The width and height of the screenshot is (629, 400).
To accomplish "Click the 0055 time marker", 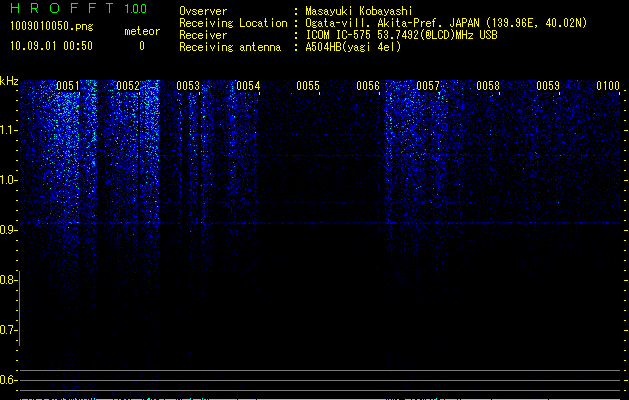I will [x=308, y=86].
